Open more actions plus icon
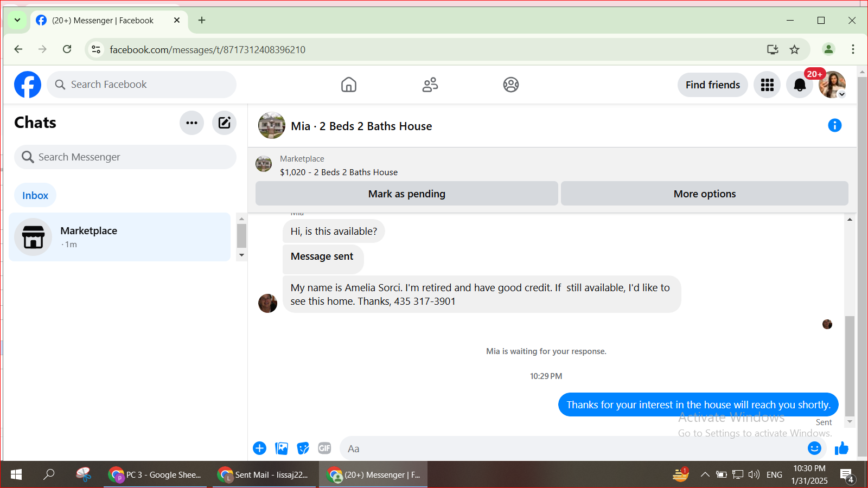This screenshot has height=488, width=868. coord(260,448)
